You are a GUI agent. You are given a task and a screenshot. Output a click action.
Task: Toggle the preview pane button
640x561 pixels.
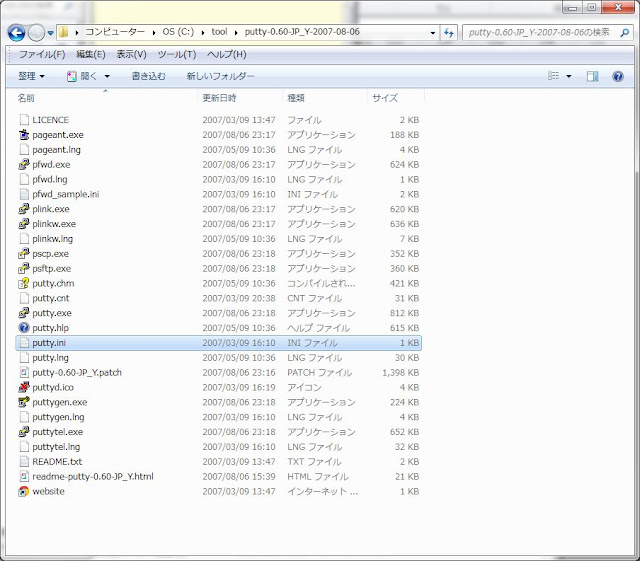pos(592,76)
